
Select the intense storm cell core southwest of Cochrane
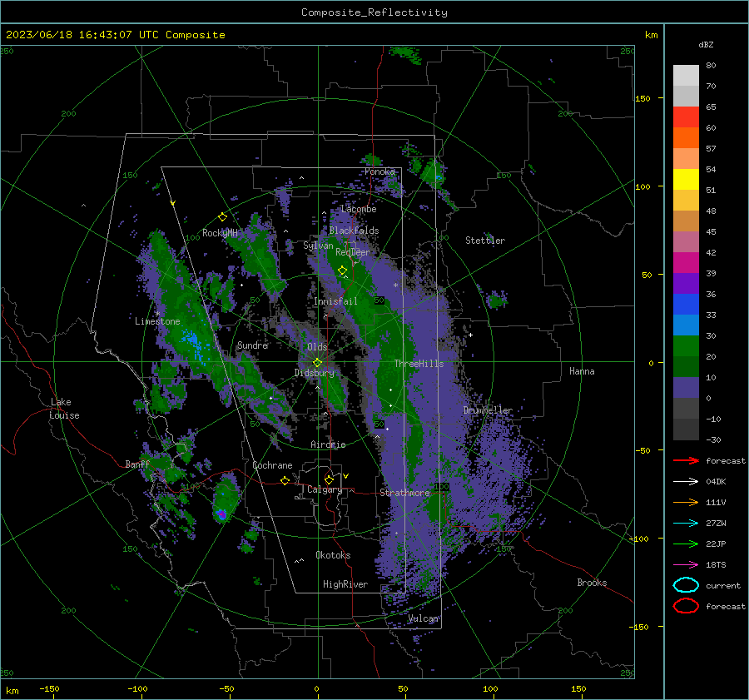click(x=221, y=514)
